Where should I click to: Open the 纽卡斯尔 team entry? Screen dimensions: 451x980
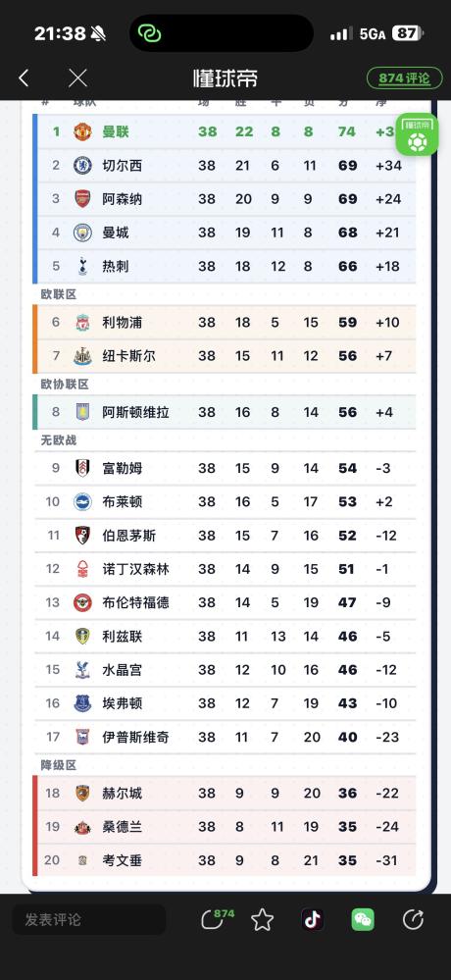(128, 356)
